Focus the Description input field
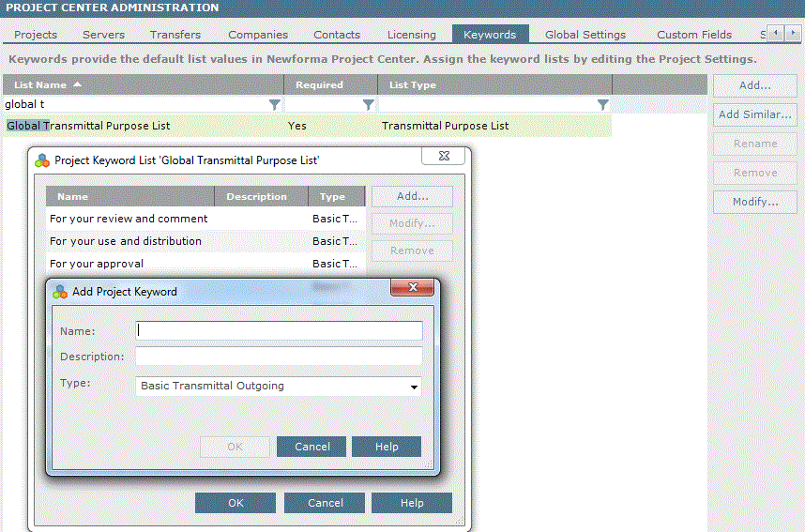 point(279,356)
